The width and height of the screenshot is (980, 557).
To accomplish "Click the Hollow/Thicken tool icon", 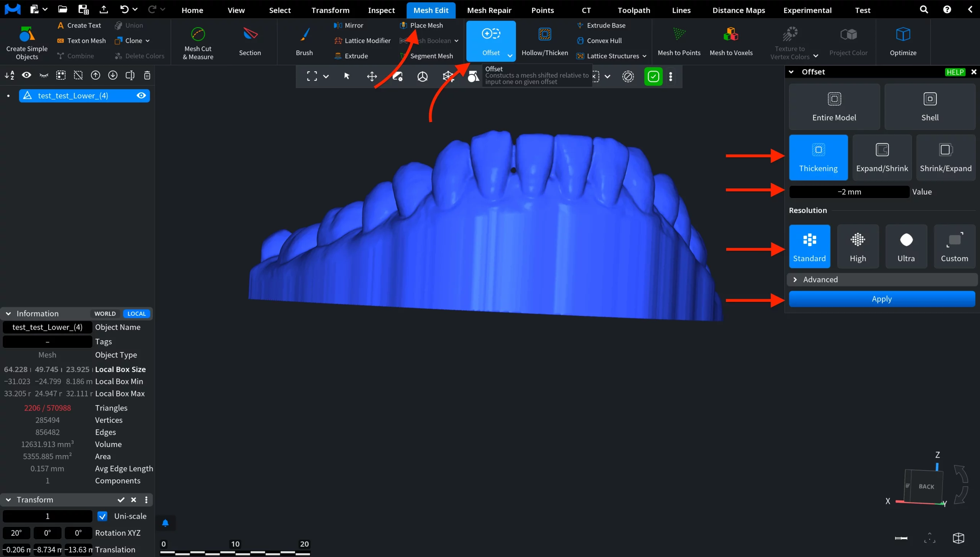I will pyautogui.click(x=544, y=34).
